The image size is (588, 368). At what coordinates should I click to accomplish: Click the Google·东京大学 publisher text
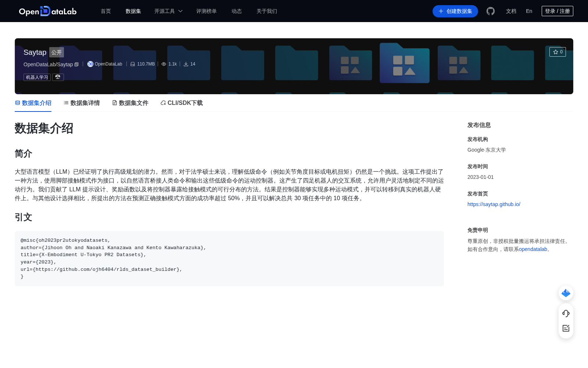pyautogui.click(x=487, y=150)
